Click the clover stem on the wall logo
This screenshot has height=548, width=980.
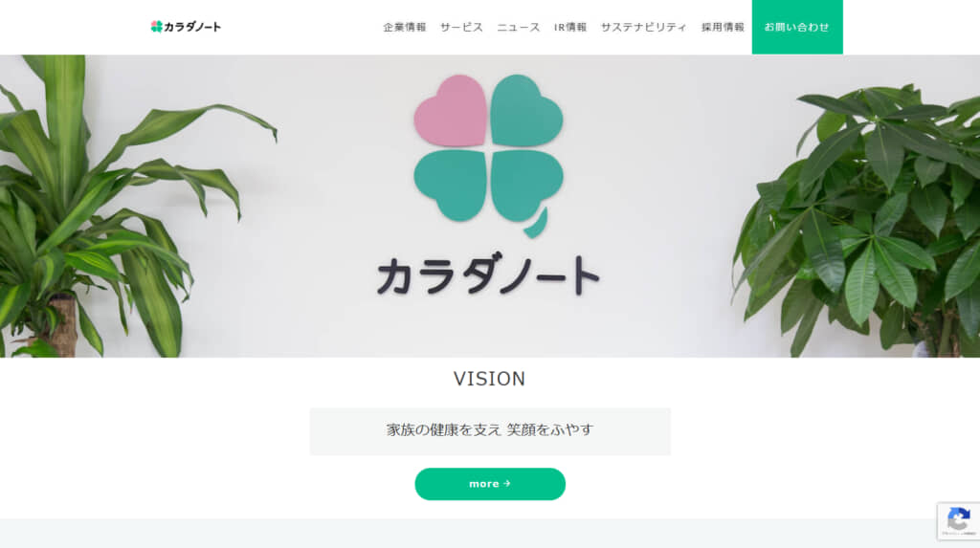(537, 224)
